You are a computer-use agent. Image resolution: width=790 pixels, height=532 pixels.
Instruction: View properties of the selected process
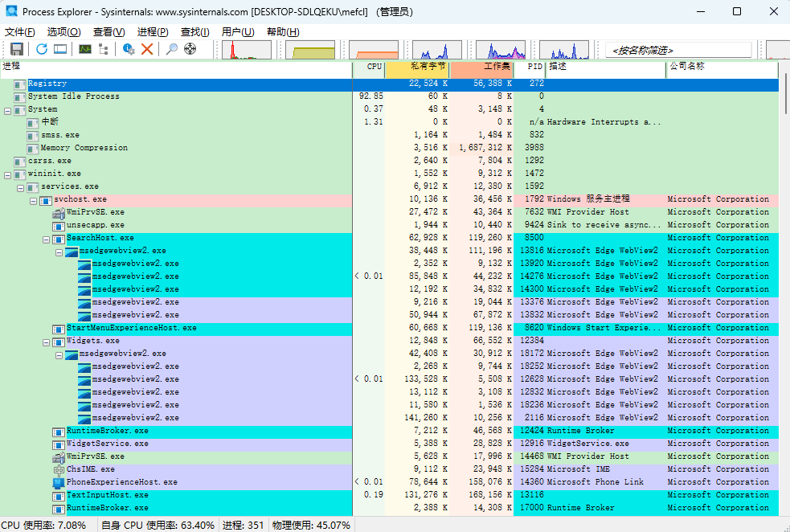[127, 48]
